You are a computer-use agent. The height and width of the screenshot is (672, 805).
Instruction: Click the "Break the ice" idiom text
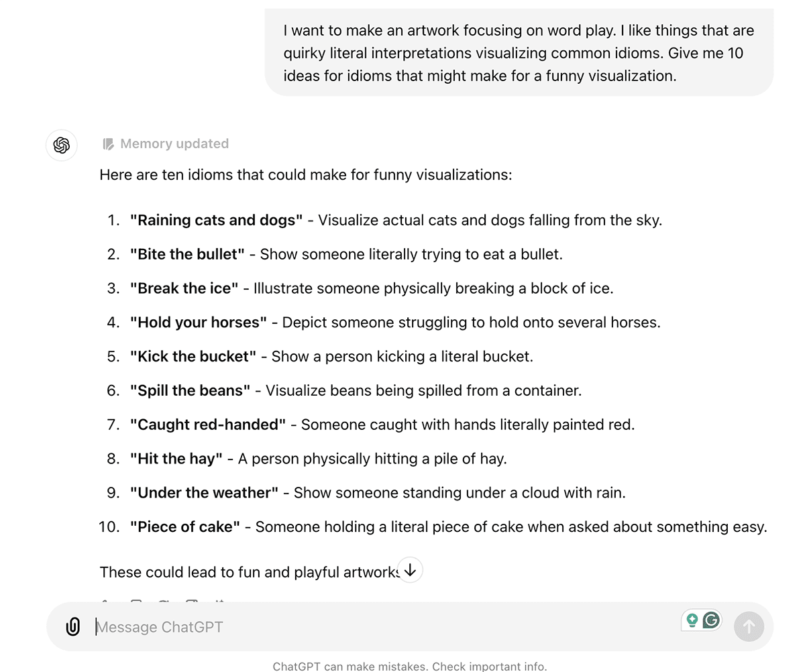pyautogui.click(x=184, y=288)
